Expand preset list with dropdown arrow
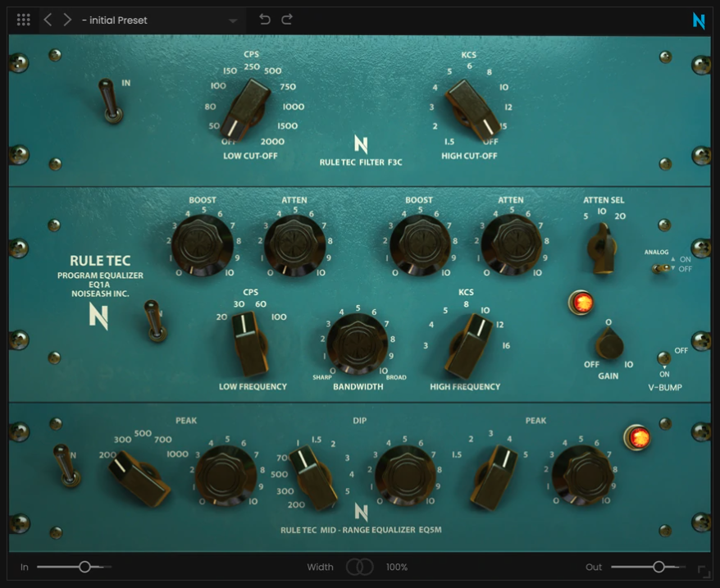The image size is (720, 588). tap(233, 21)
